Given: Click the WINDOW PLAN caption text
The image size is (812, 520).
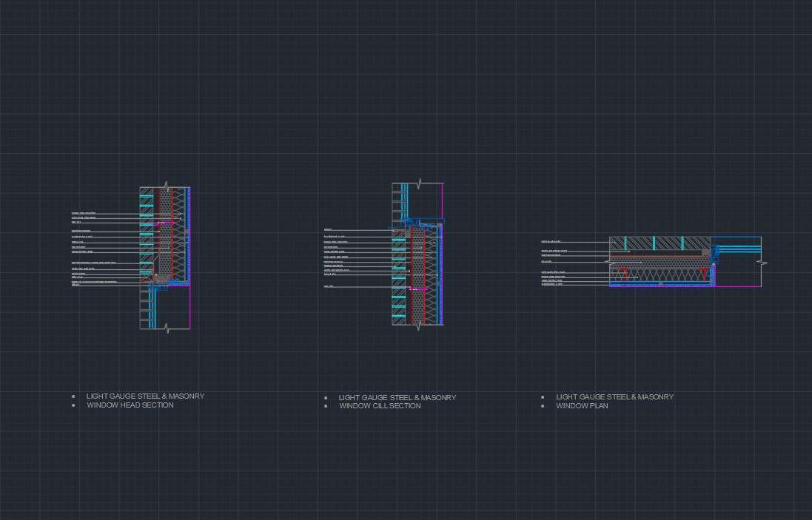Looking at the screenshot, I should point(583,406).
